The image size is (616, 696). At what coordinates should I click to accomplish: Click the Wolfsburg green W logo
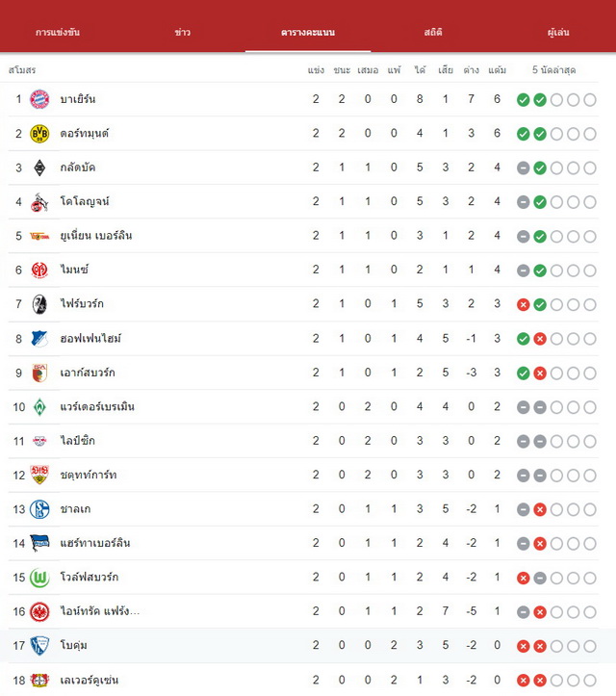[39, 578]
